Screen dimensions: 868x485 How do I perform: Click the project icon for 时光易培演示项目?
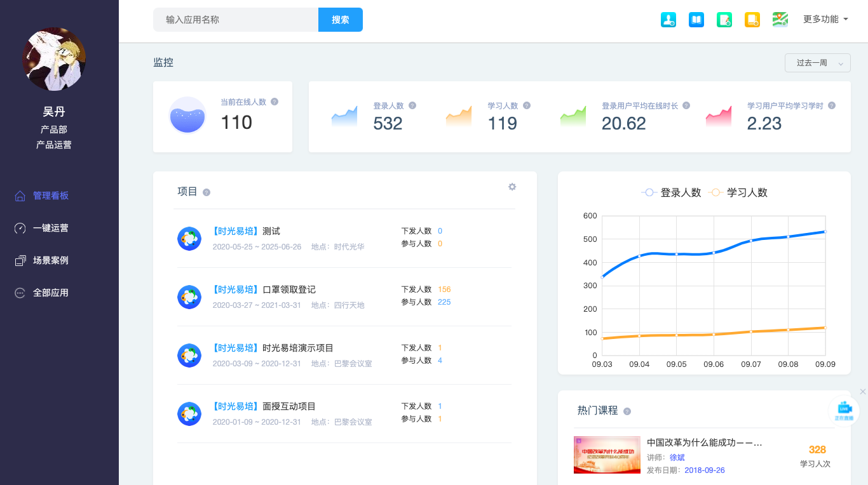coord(189,355)
